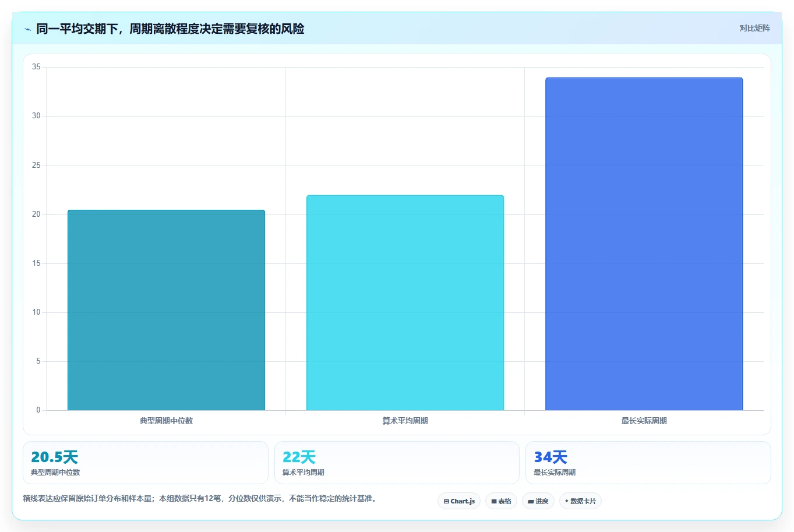Click the x-axis label 典型周期中位数
Viewport: 794px width, 532px height.
pos(166,421)
